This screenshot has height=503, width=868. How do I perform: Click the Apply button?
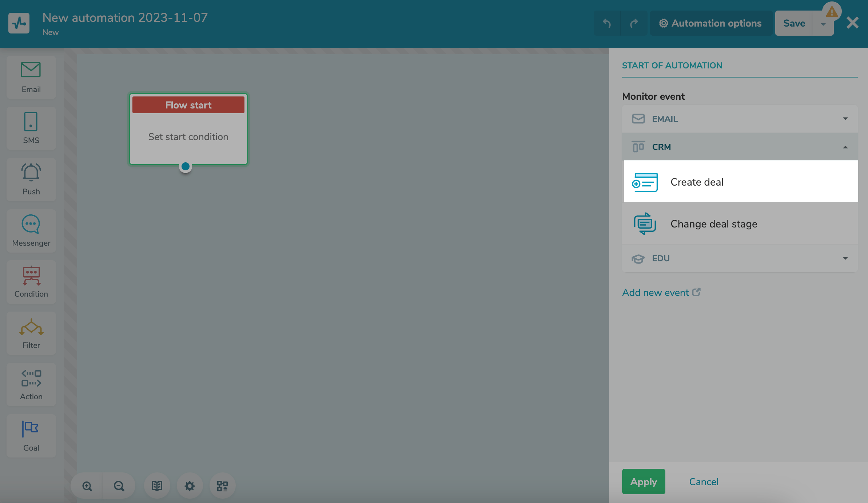(x=643, y=482)
